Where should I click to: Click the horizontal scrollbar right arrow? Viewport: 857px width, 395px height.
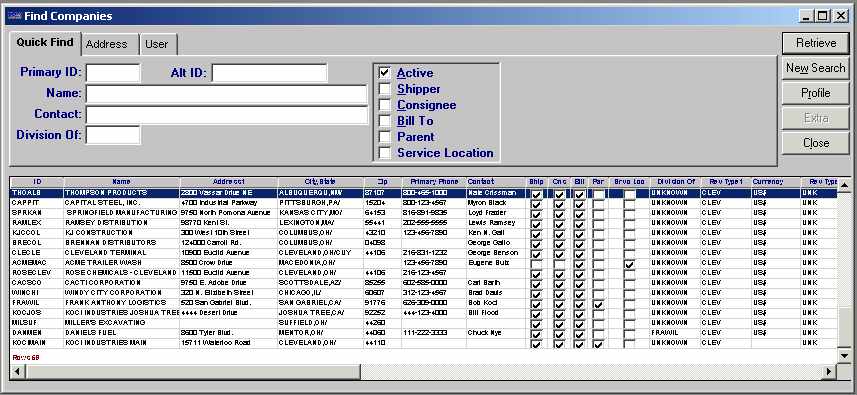point(830,372)
